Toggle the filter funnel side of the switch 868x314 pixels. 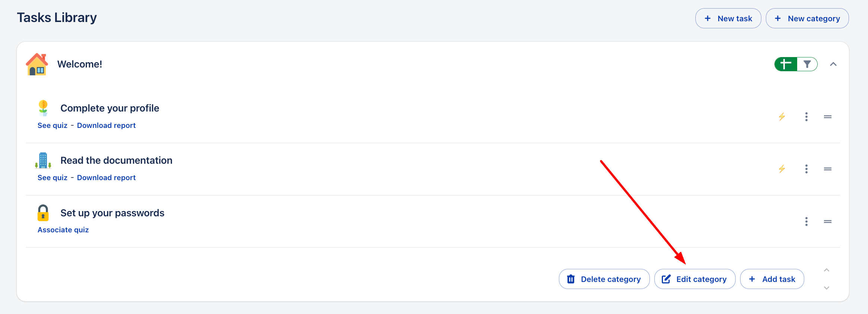[807, 64]
